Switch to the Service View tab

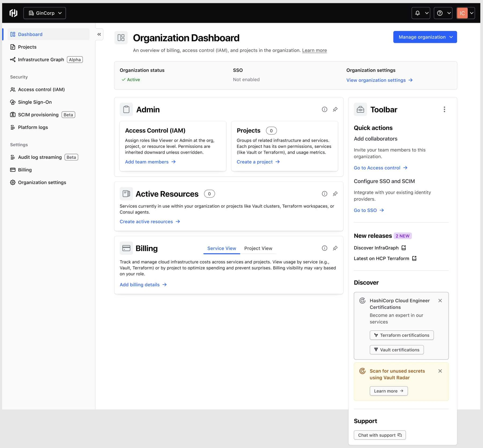click(222, 248)
